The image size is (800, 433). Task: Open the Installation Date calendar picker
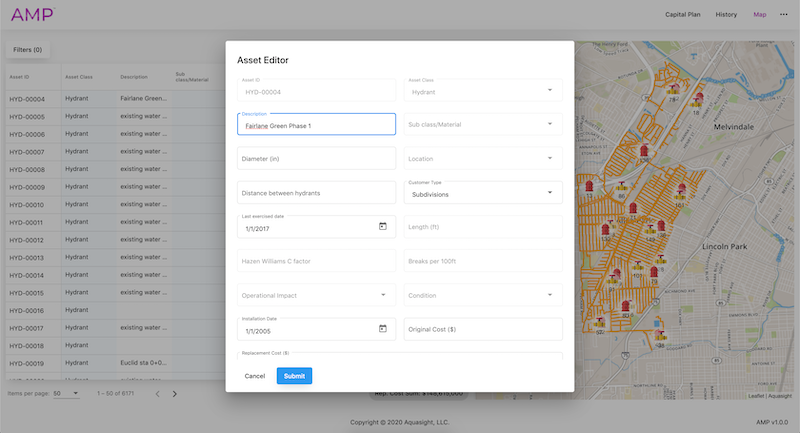click(382, 329)
